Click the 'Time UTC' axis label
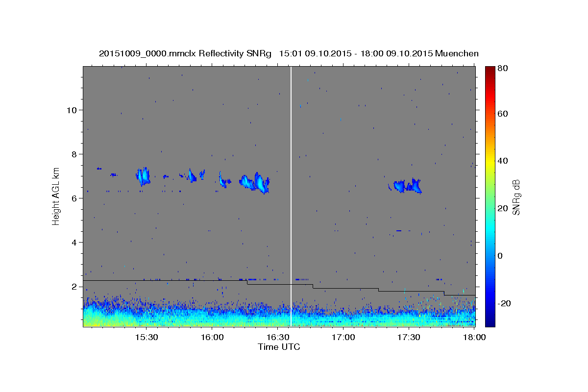 [x=279, y=347]
